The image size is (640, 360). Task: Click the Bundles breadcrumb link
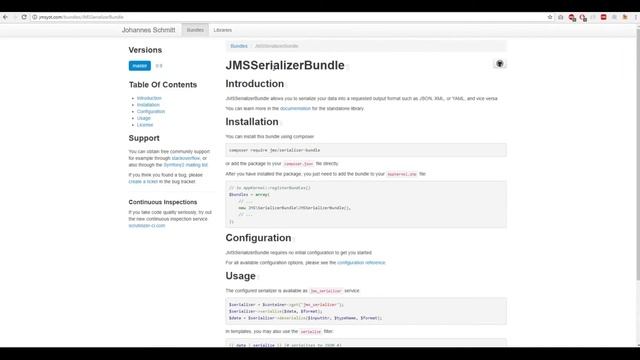click(x=239, y=46)
